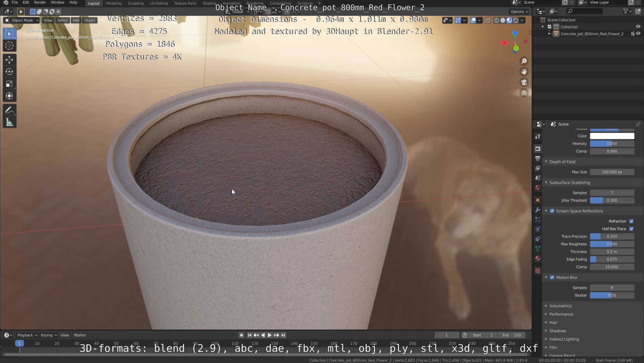Screen dimensions: 644x363
Task: Select the Measure tool
Action: tap(9, 122)
